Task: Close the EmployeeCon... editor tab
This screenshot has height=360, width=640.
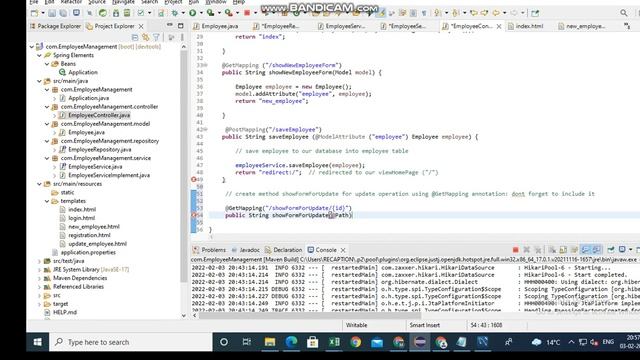Action: 499,26
